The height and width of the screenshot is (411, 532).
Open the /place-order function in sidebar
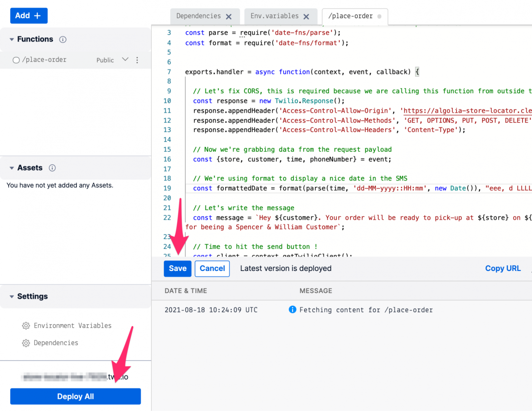(44, 60)
